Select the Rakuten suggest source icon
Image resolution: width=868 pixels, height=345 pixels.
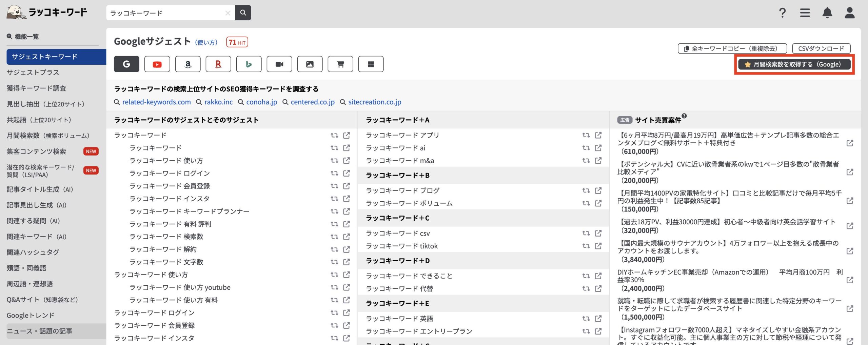[218, 64]
